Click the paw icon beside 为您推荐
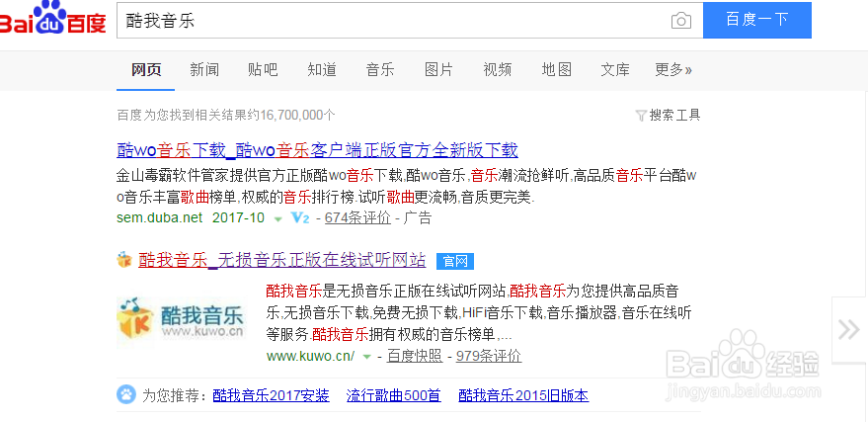The width and height of the screenshot is (868, 422). (125, 395)
